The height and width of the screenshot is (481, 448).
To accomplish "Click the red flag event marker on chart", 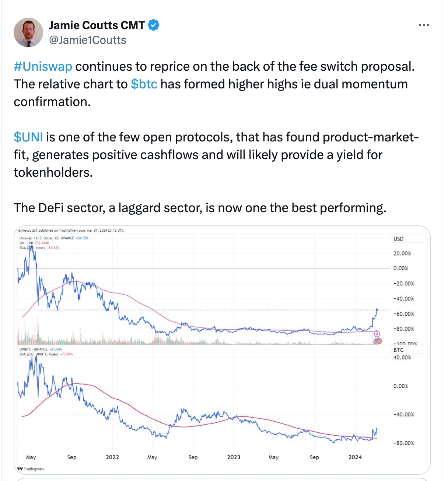I will (x=377, y=341).
